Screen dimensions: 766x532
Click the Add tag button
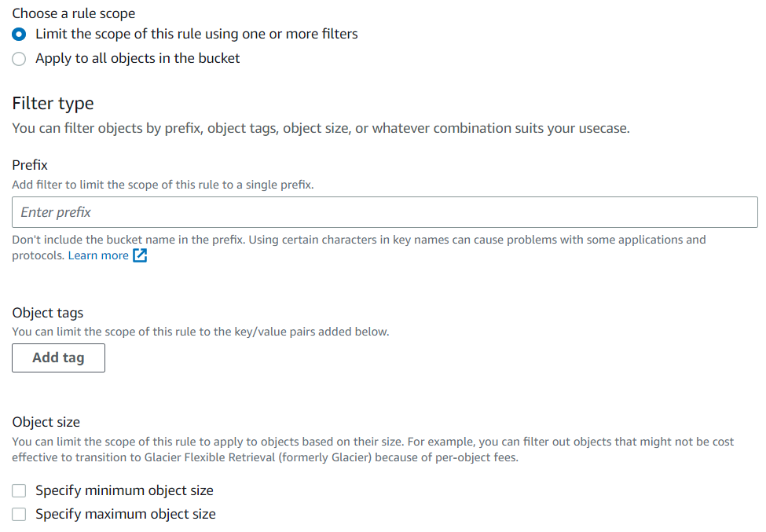[x=59, y=358]
